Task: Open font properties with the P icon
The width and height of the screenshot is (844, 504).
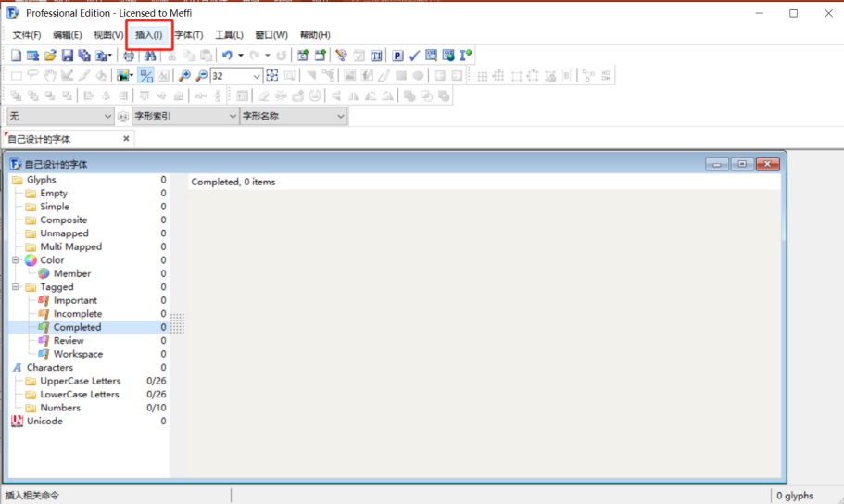Action: coord(397,55)
